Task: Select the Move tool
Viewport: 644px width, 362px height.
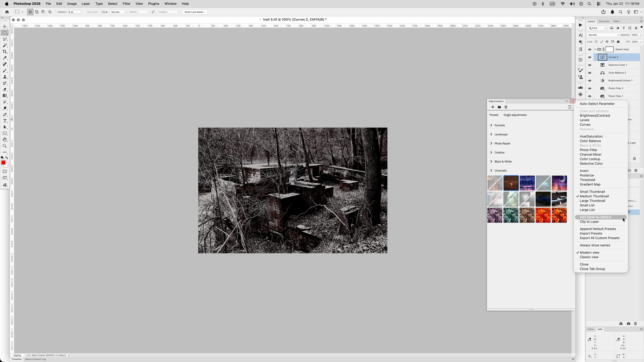Action: point(5,27)
